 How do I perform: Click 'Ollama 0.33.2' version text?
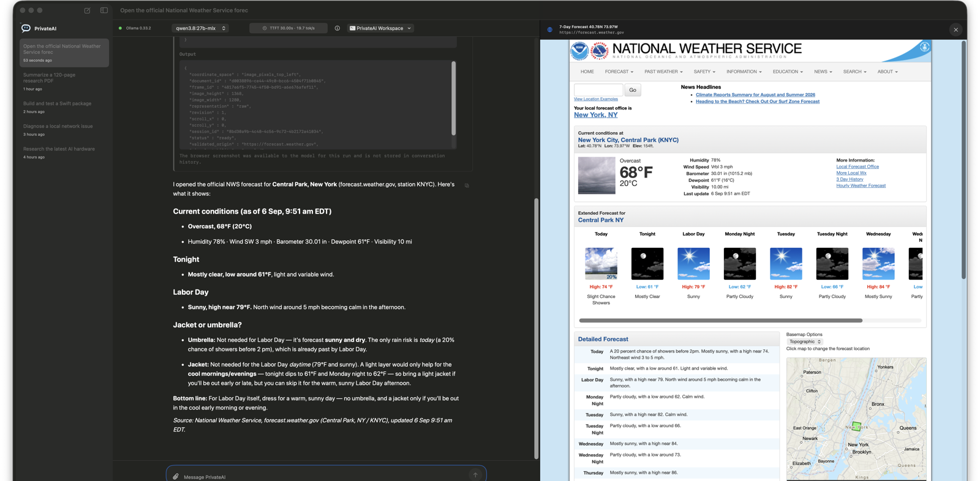coord(138,28)
